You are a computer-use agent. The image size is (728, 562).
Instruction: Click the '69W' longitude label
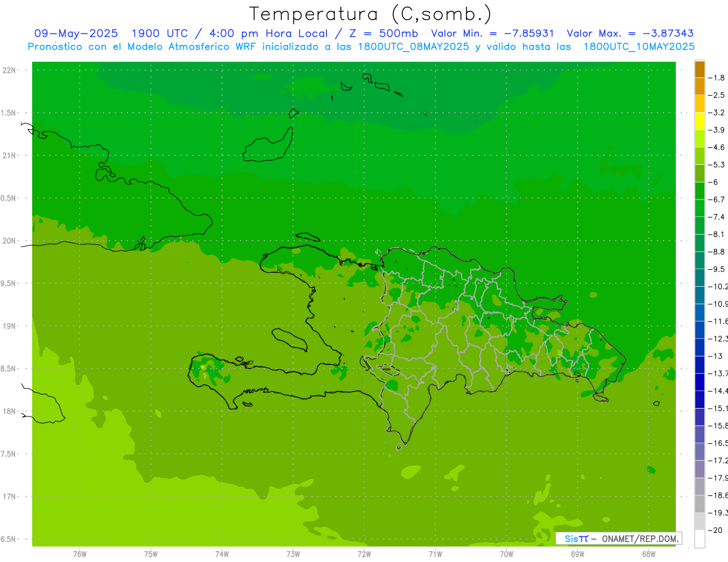tap(578, 554)
